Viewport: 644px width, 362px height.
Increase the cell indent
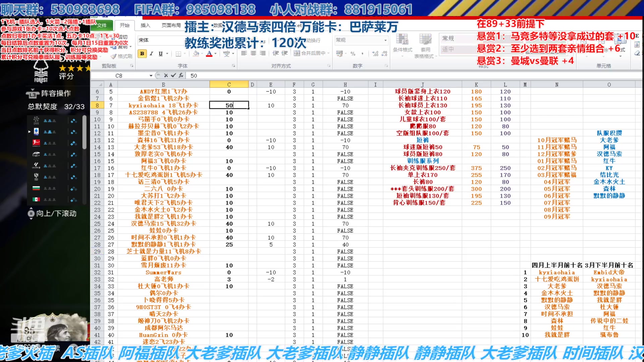(x=284, y=53)
